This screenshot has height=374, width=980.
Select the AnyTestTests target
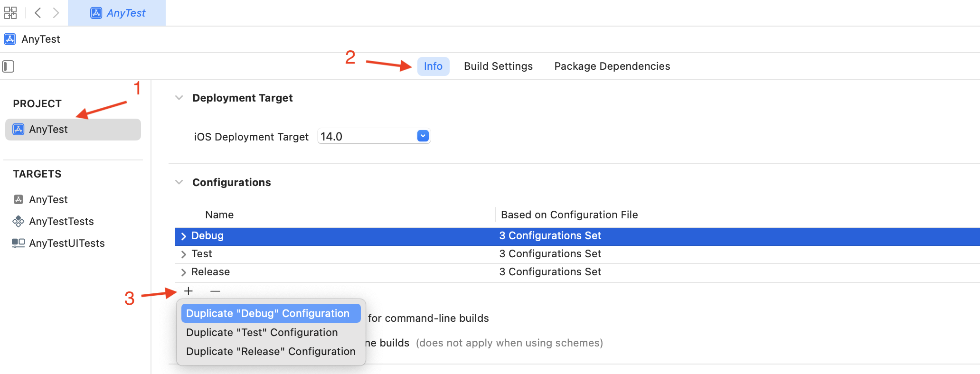[61, 221]
